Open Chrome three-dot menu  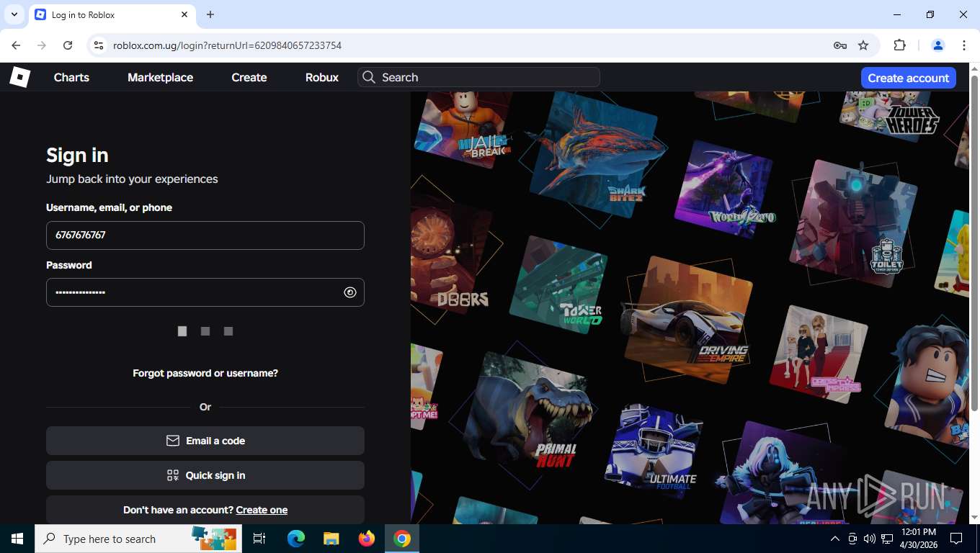(x=964, y=45)
